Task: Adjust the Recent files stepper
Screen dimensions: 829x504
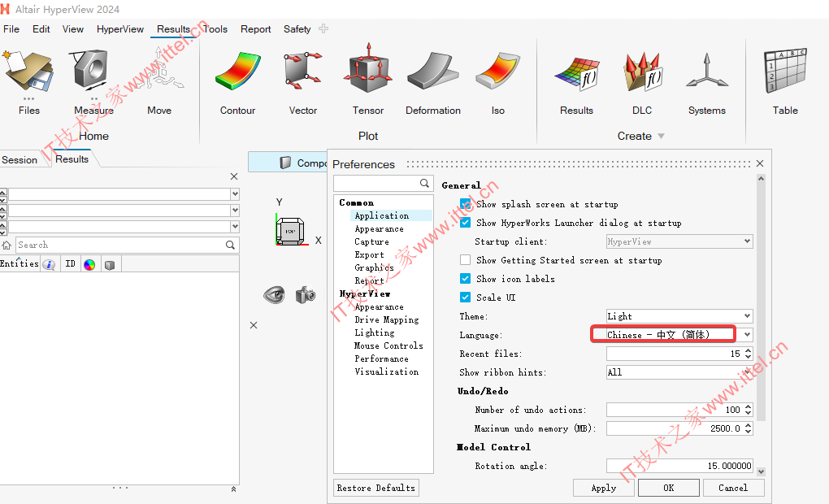Action: click(748, 354)
